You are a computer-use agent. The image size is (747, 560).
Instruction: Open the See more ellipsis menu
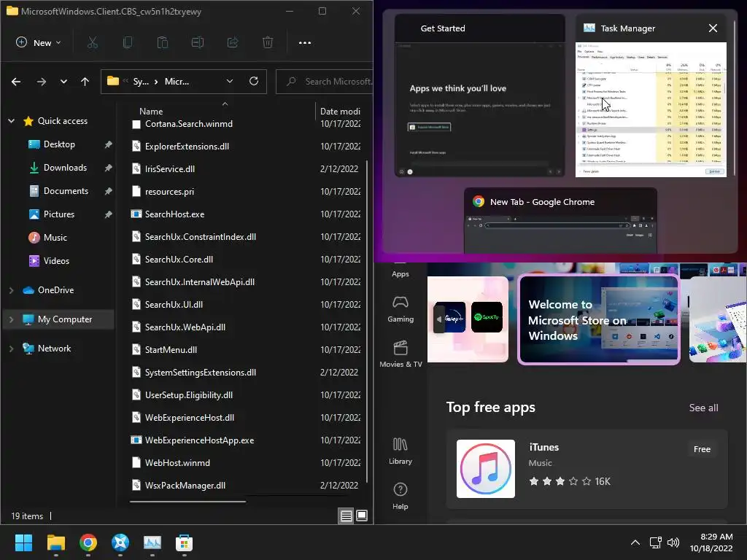point(305,43)
